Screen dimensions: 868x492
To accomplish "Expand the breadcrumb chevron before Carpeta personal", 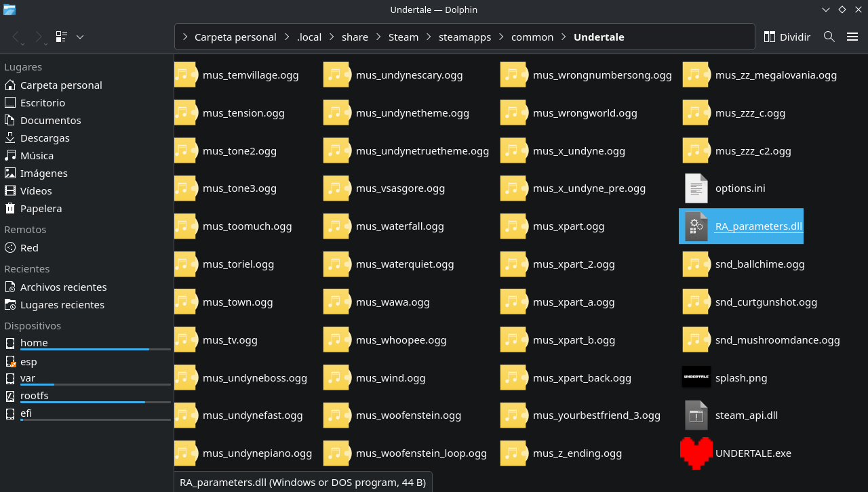I will [x=184, y=37].
